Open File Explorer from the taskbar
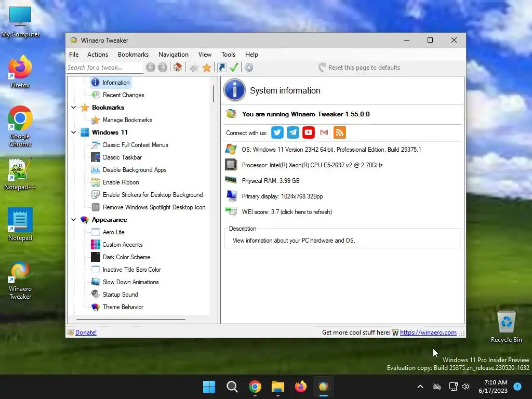Screen dimensions: 532x399 point(277,387)
